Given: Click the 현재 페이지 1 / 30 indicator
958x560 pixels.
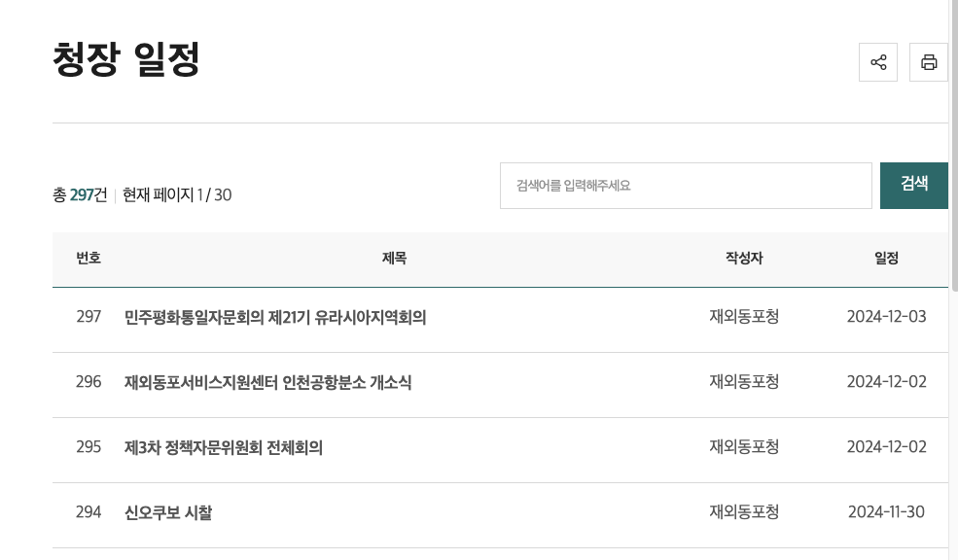Looking at the screenshot, I should point(177,194).
